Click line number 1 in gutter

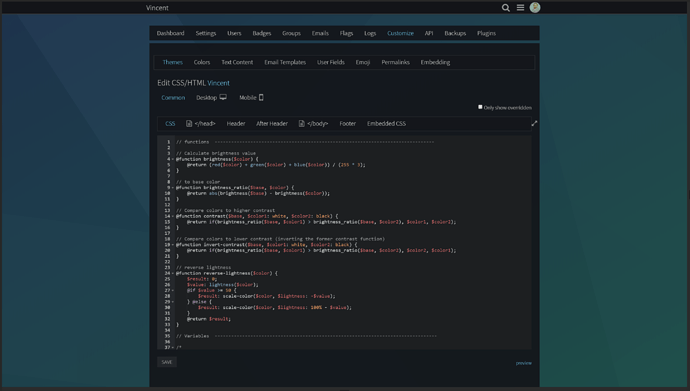coord(168,142)
